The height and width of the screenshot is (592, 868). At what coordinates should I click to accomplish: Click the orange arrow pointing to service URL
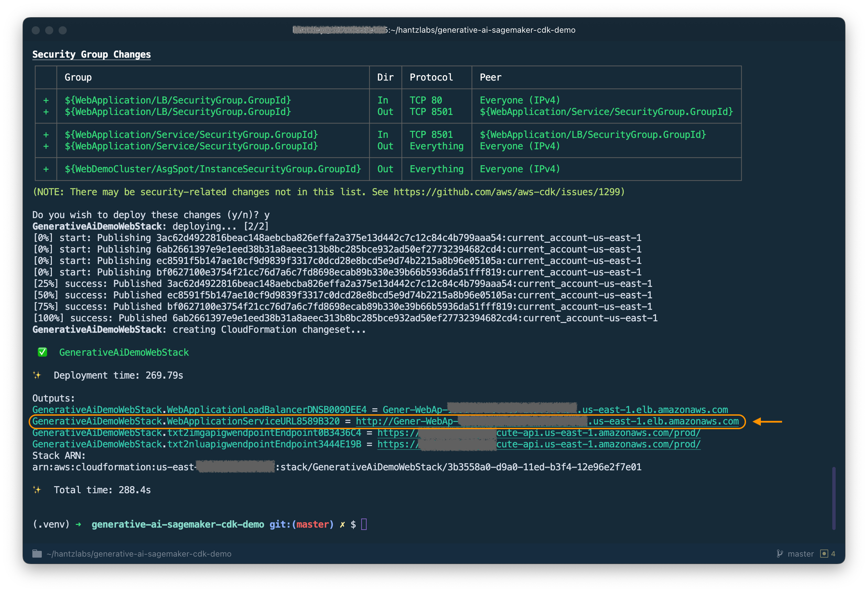[x=767, y=421]
